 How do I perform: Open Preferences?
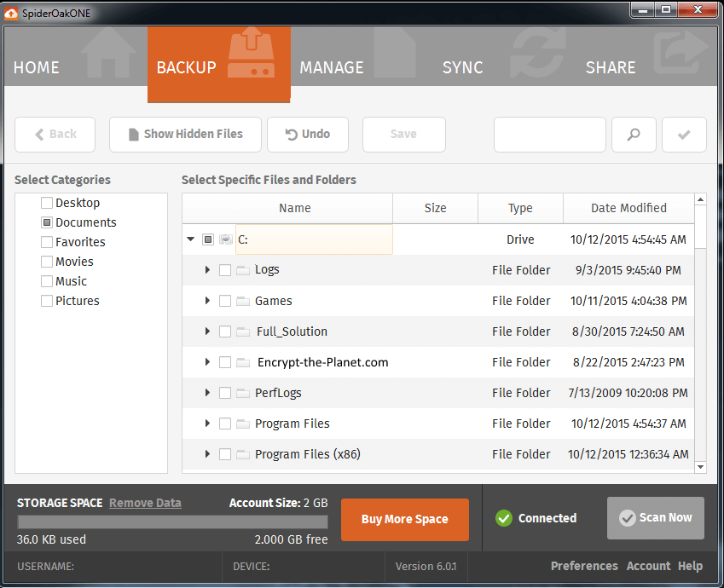click(584, 566)
